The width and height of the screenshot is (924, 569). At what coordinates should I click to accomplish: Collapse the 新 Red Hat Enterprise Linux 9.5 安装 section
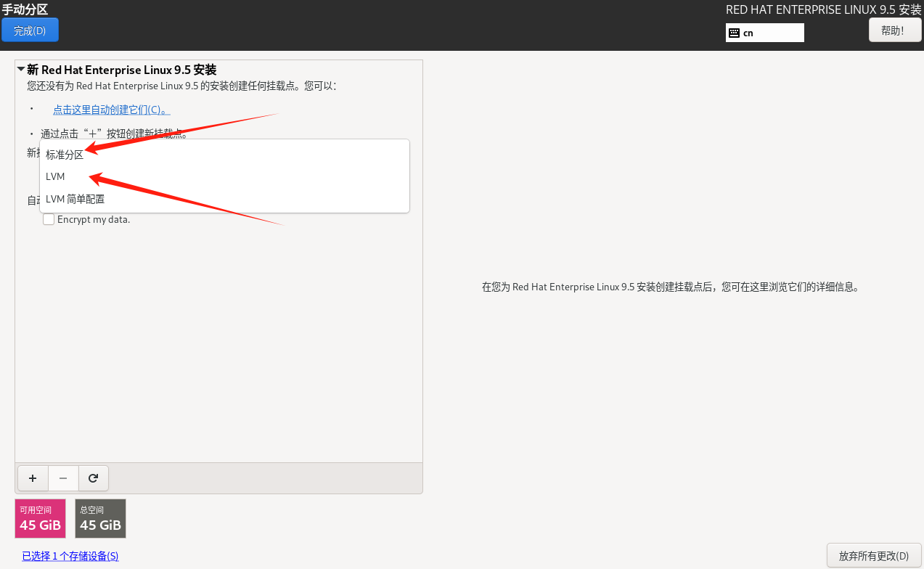pyautogui.click(x=21, y=70)
